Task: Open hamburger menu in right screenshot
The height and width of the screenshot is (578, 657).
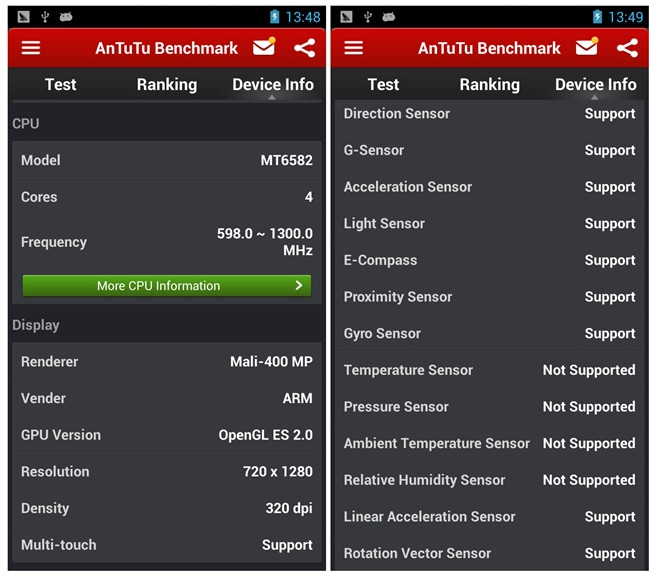Action: (354, 48)
